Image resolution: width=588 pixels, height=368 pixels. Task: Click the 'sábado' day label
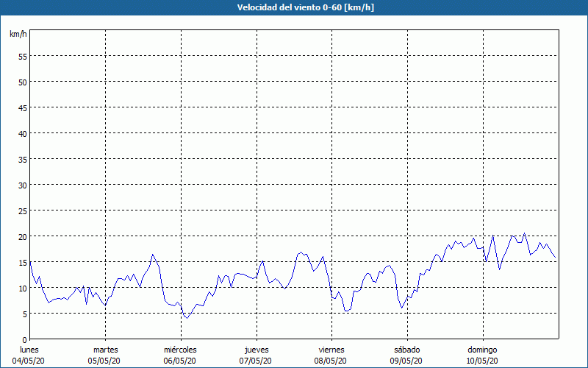pos(407,350)
